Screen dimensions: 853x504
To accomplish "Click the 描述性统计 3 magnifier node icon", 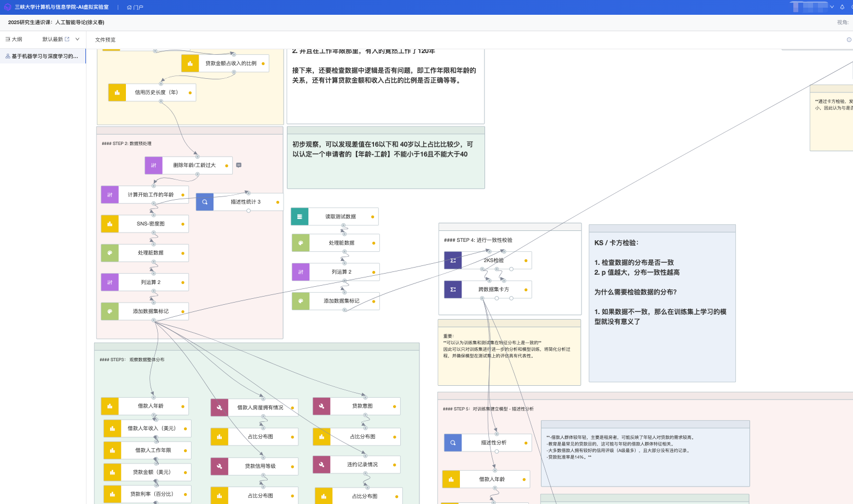I will (x=205, y=202).
